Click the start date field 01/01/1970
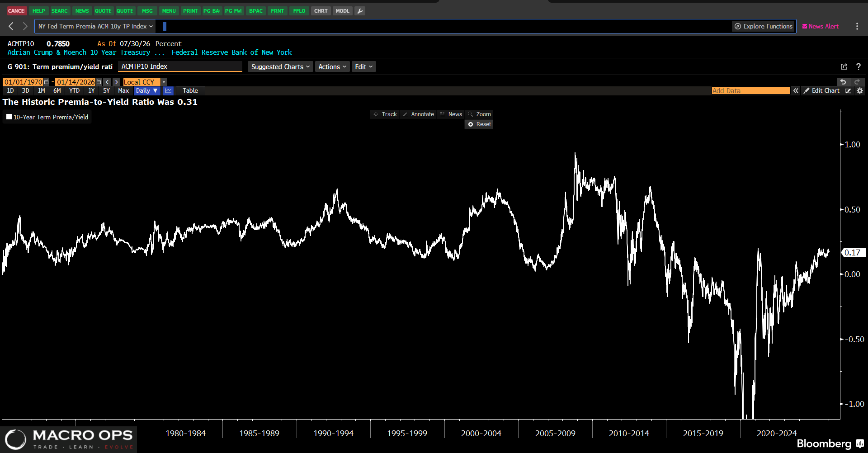 click(x=24, y=82)
